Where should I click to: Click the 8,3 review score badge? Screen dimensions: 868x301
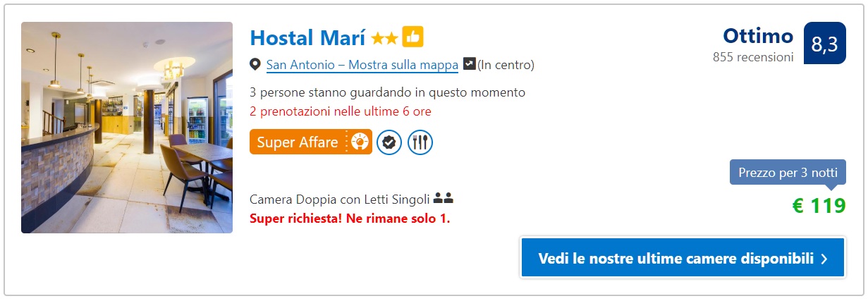pyautogui.click(x=824, y=44)
